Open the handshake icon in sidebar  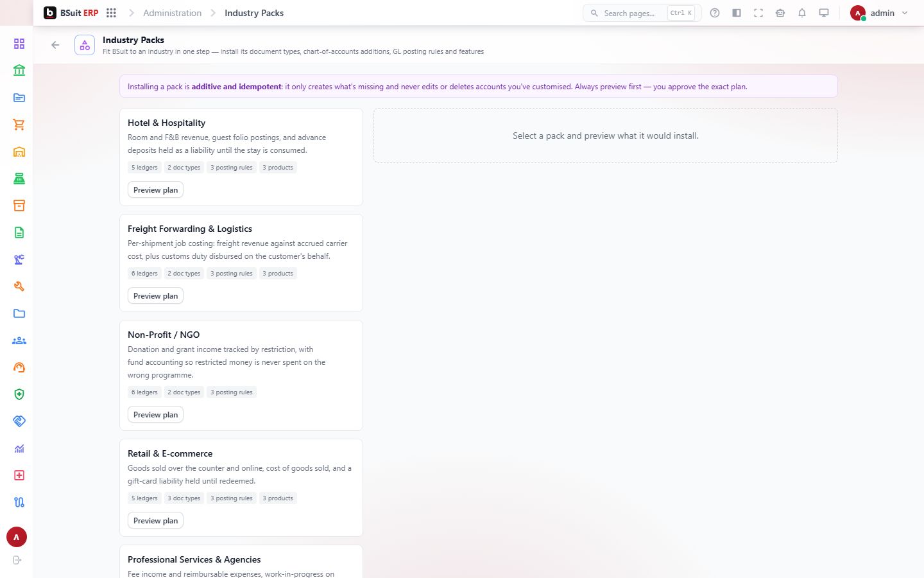click(19, 421)
